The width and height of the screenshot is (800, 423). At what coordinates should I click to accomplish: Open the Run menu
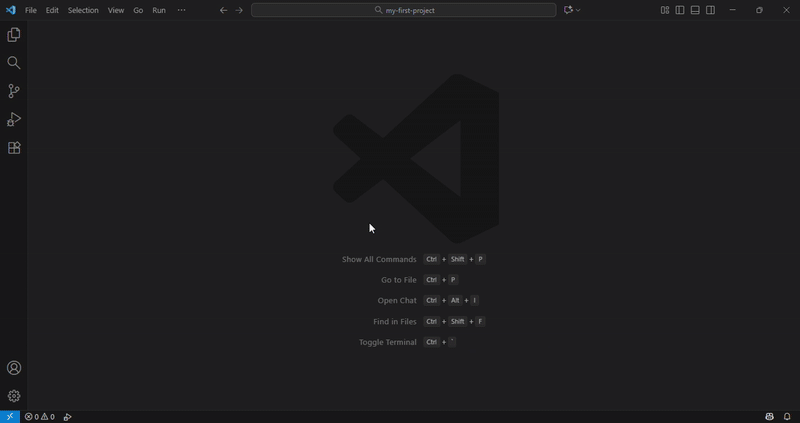click(159, 10)
